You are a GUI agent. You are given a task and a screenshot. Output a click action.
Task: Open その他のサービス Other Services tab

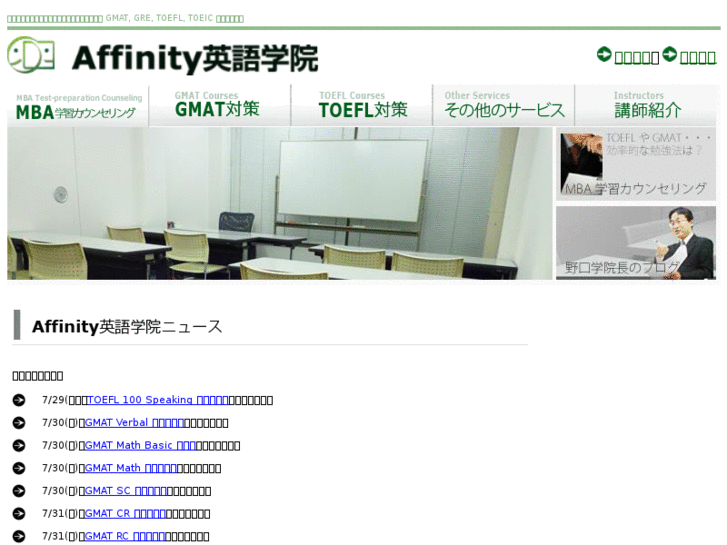(x=504, y=106)
